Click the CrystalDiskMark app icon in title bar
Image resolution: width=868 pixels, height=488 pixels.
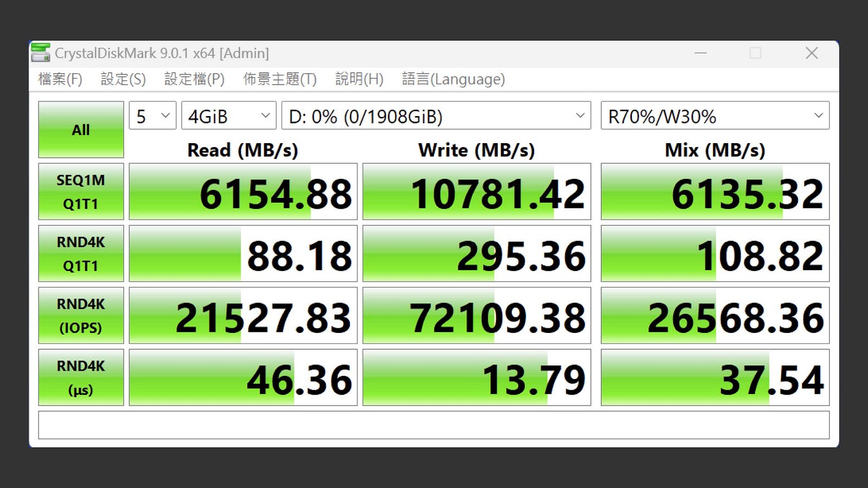41,53
